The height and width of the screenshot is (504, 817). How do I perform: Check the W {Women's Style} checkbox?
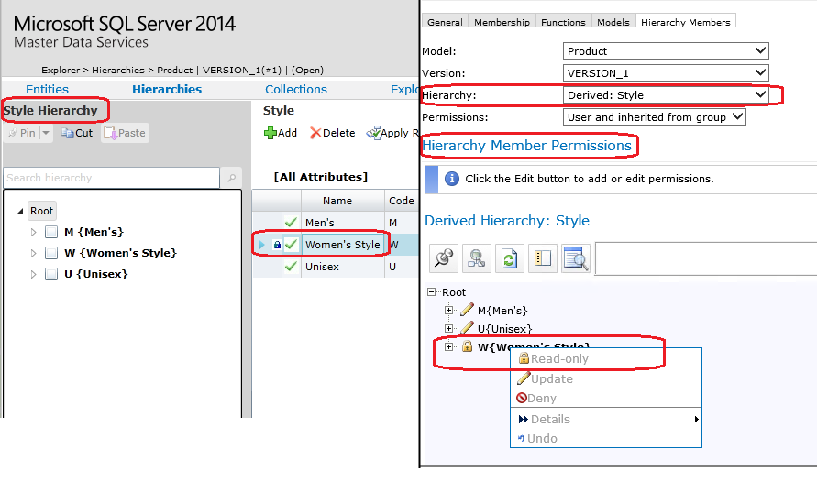tap(51, 253)
